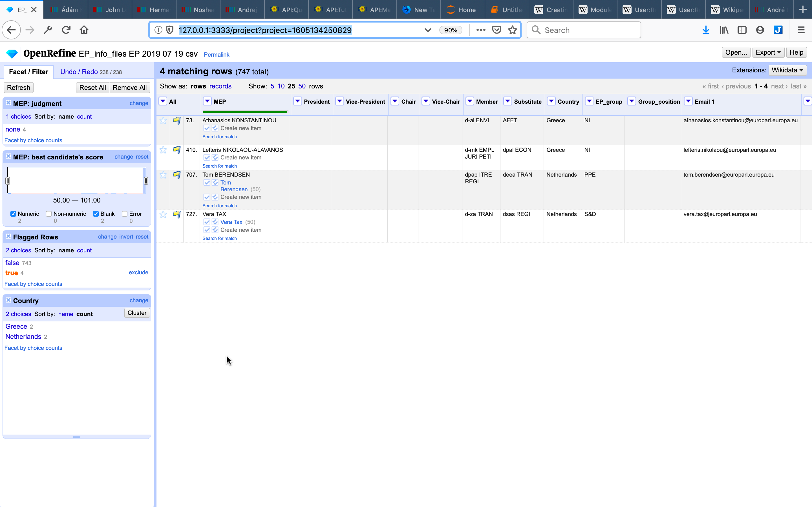Switch to the John L browser tab
The width and height of the screenshot is (812, 507).
coord(110,10)
